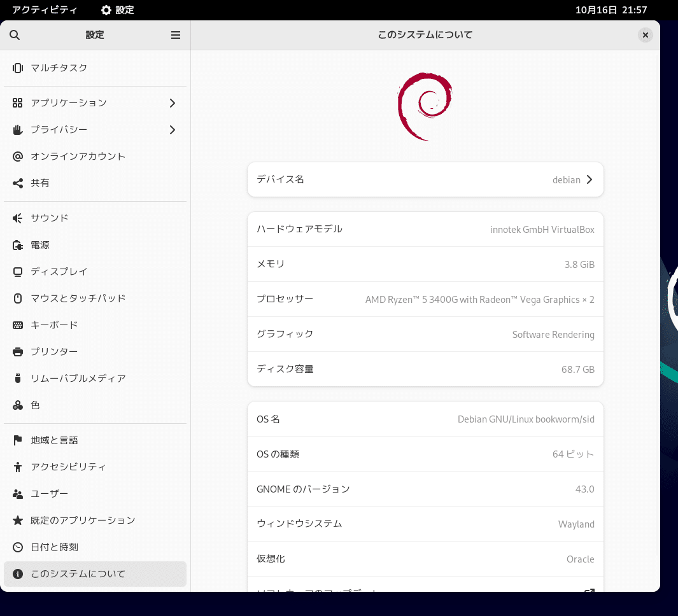Viewport: 678px width, 616px height.
Task: Click the 共有 share icon
Action: coord(18,183)
